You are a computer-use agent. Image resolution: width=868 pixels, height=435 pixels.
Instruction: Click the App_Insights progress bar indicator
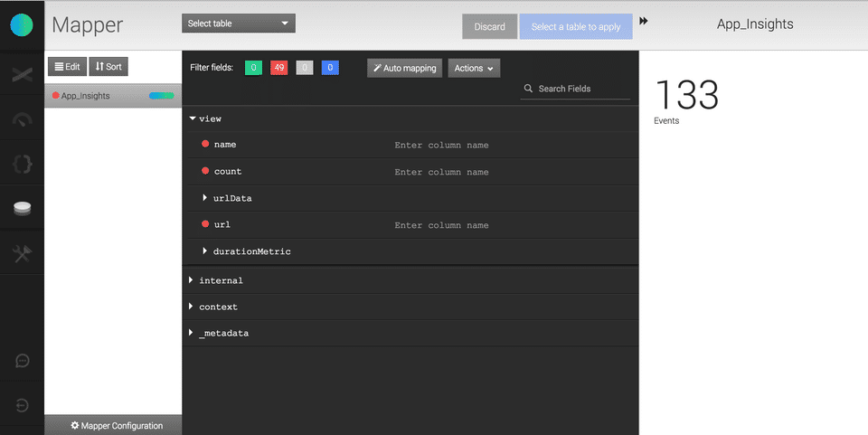(x=162, y=96)
